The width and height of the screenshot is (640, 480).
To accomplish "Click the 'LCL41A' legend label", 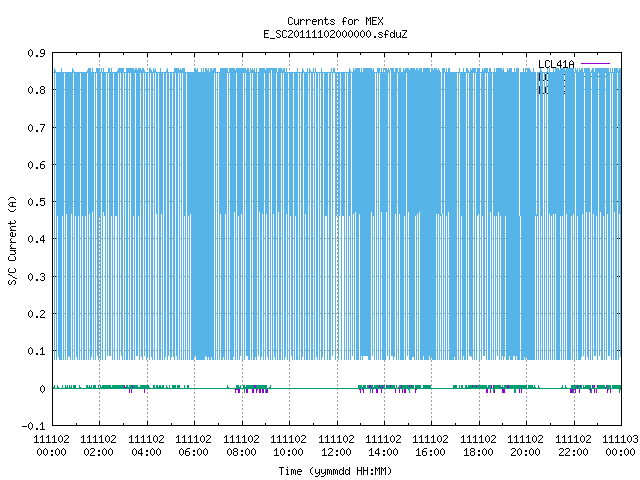I will tap(556, 64).
